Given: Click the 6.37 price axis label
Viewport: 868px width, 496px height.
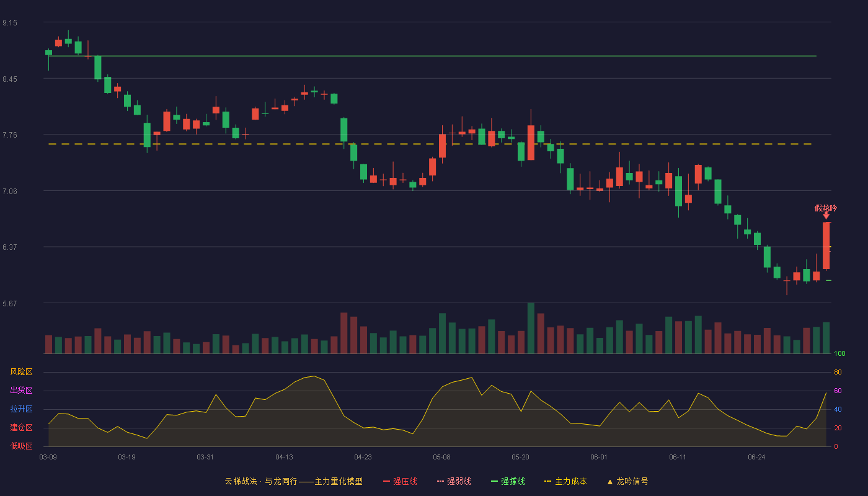Looking at the screenshot, I should tap(10, 247).
